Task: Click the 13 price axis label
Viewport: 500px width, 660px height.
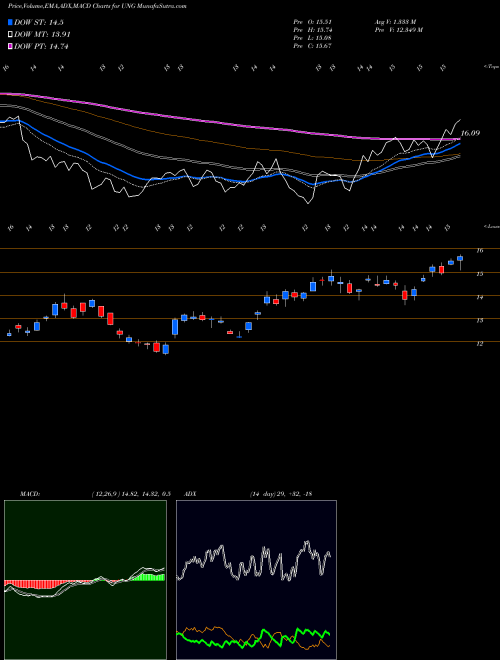Action: point(479,320)
